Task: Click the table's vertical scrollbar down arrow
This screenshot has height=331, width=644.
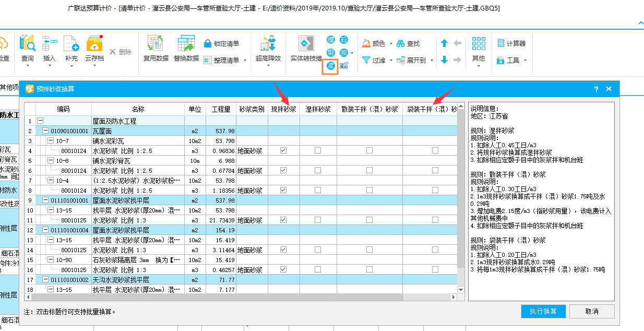Action: pos(461,289)
